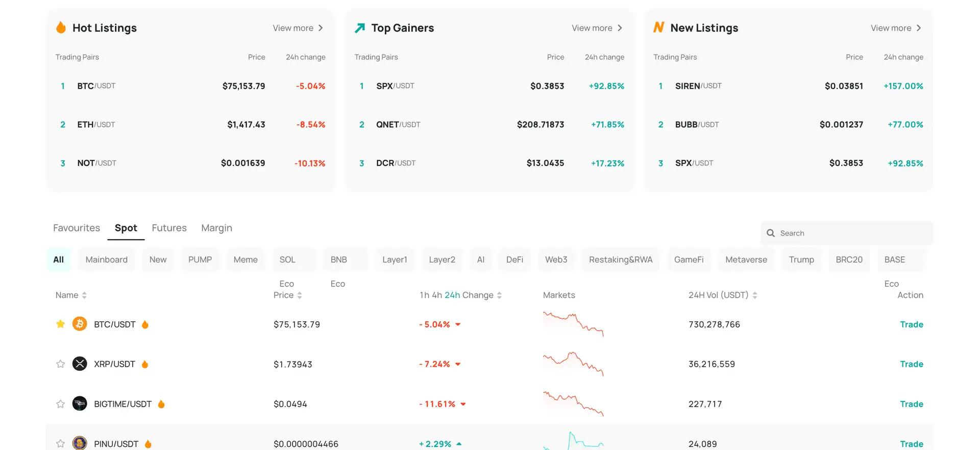Unfavourite BTC/USDT using the gold star

60,324
